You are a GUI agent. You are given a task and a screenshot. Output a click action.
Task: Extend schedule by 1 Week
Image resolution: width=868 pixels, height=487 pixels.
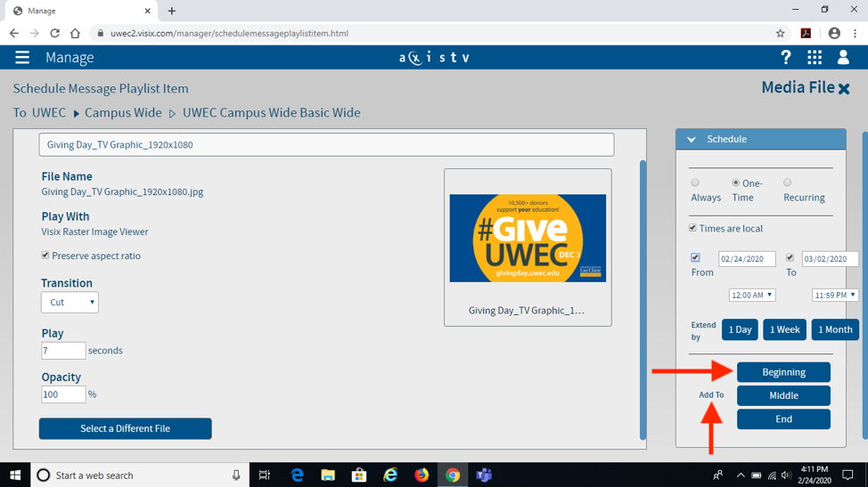784,330
